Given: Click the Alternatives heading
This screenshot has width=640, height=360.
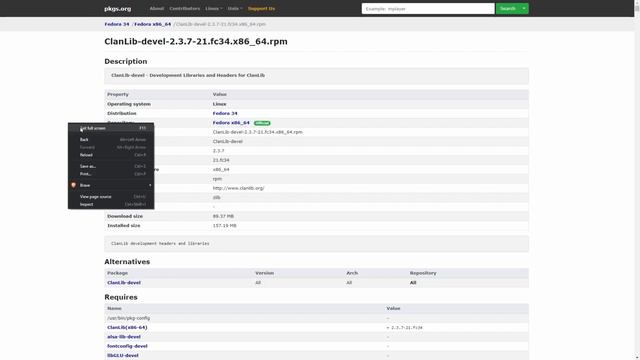Looking at the screenshot, I should (x=127, y=262).
